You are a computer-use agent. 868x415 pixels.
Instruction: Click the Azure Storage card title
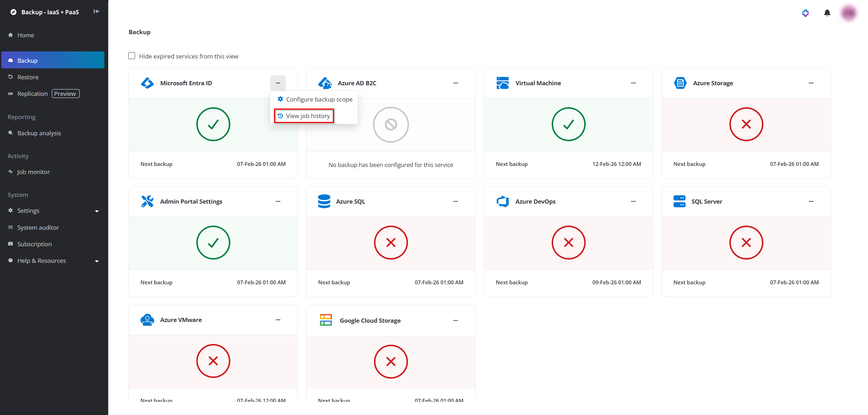tap(713, 83)
